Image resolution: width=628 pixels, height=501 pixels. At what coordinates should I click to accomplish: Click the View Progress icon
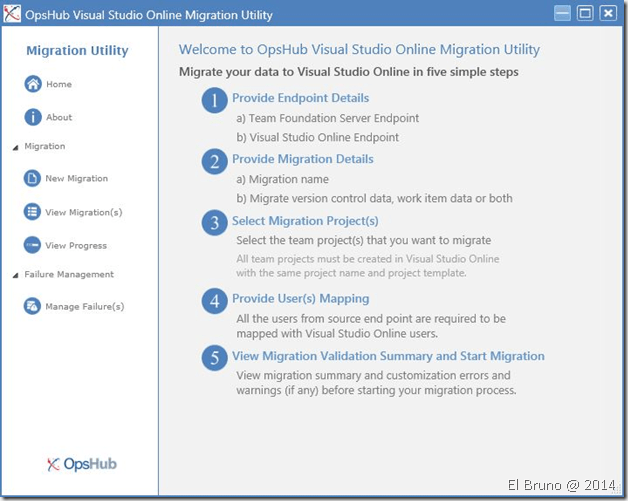[33, 245]
